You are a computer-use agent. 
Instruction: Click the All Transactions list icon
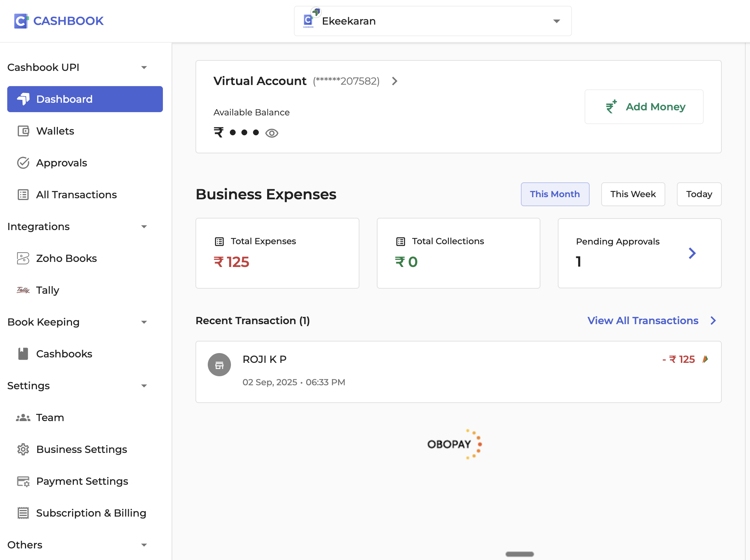tap(23, 195)
